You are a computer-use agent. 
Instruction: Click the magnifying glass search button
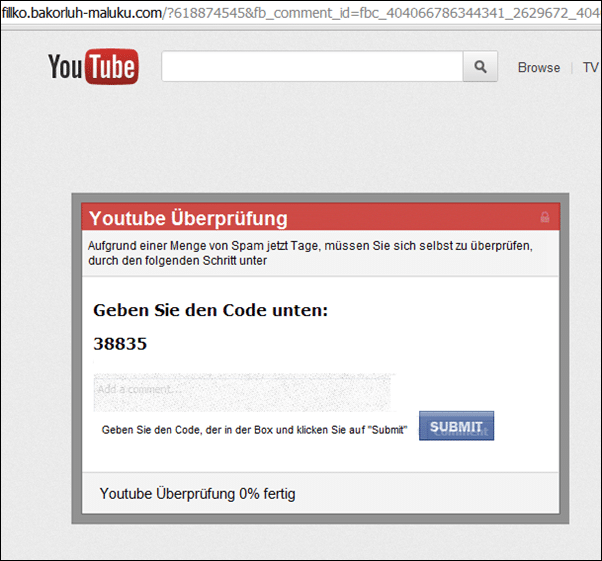(x=480, y=66)
